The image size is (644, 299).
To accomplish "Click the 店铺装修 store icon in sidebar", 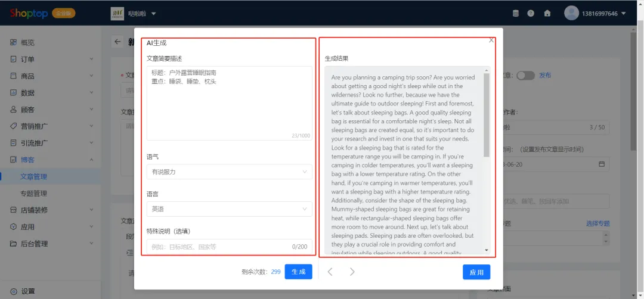I will (14, 210).
